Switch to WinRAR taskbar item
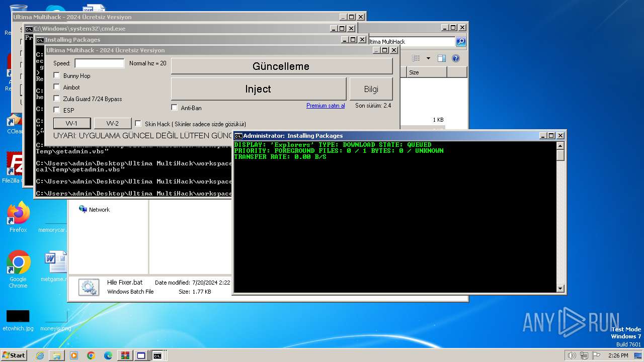 click(x=125, y=355)
